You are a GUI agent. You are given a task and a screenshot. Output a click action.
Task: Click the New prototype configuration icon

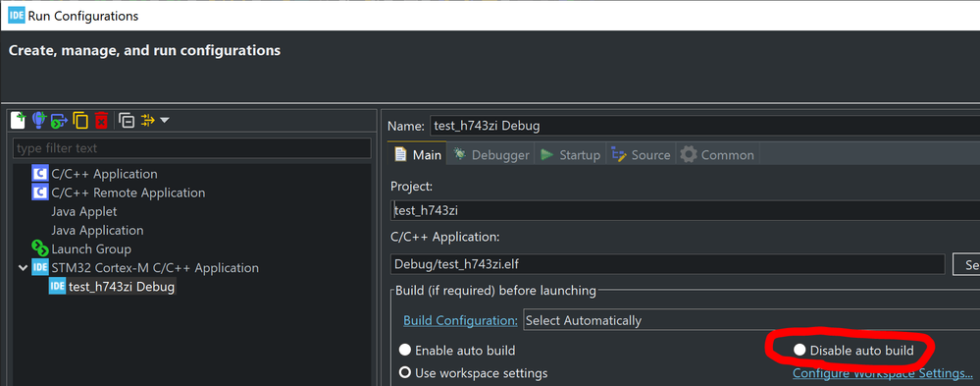[x=39, y=120]
